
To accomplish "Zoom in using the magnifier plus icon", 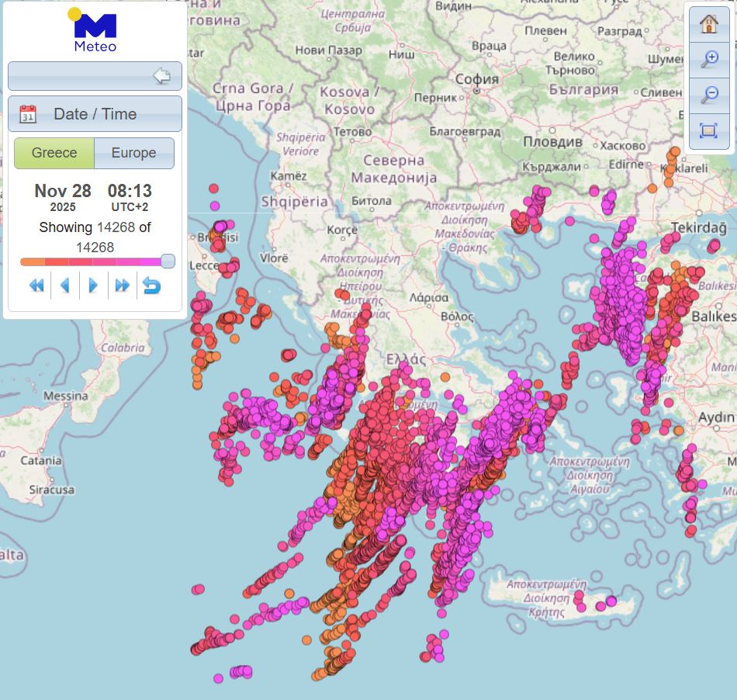I will [x=708, y=59].
